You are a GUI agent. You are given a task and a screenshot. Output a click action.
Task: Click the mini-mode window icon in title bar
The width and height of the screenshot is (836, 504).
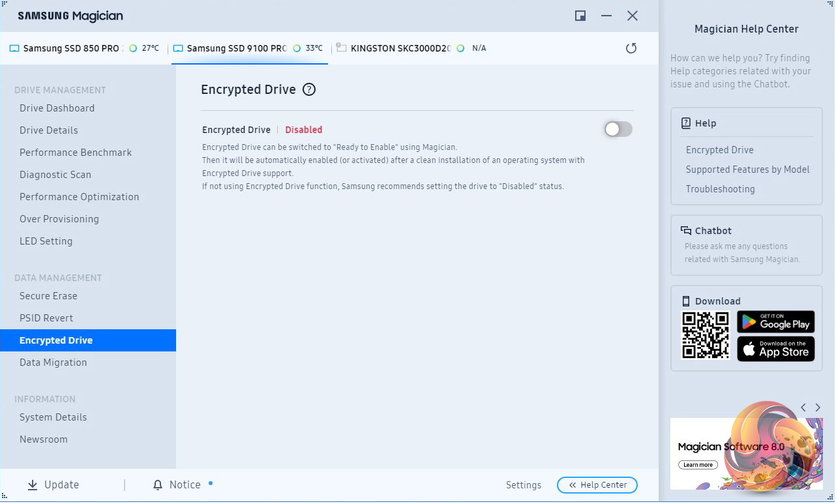point(580,16)
